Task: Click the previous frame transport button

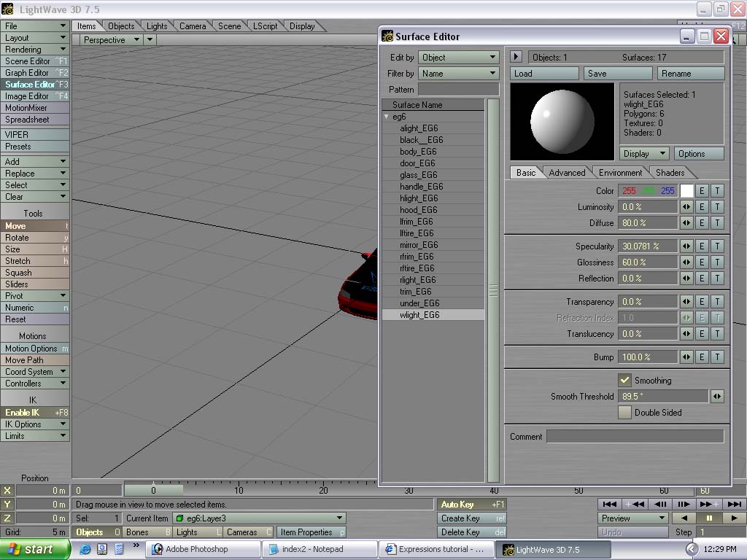Action: (x=659, y=504)
